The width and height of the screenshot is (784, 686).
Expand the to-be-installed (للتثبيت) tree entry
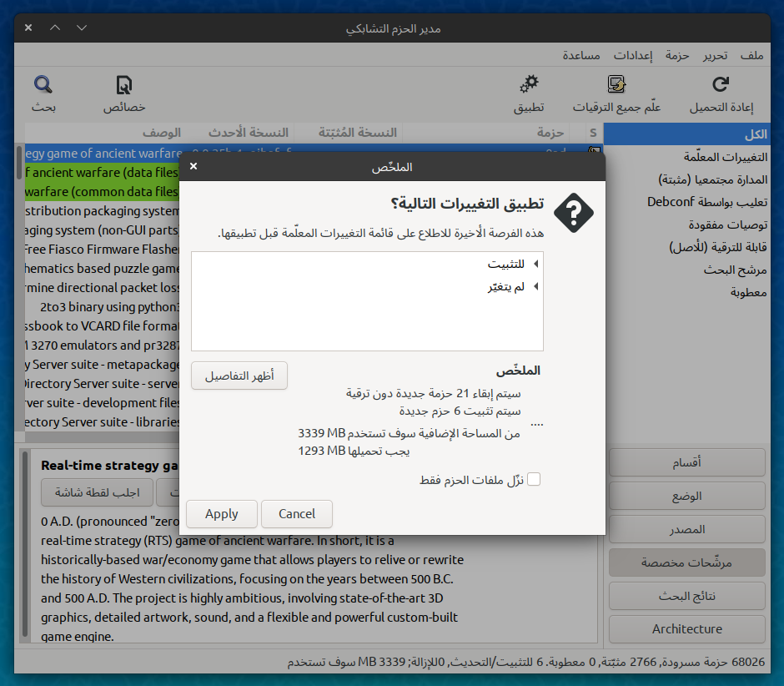[535, 265]
